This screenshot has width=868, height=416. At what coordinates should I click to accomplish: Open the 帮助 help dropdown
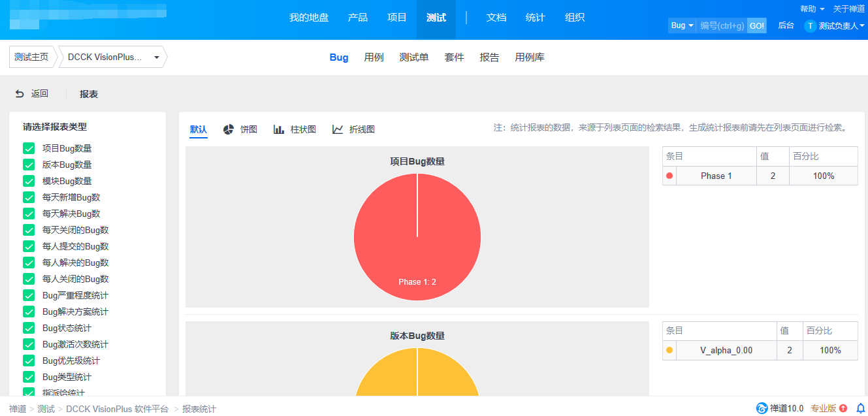[812, 8]
